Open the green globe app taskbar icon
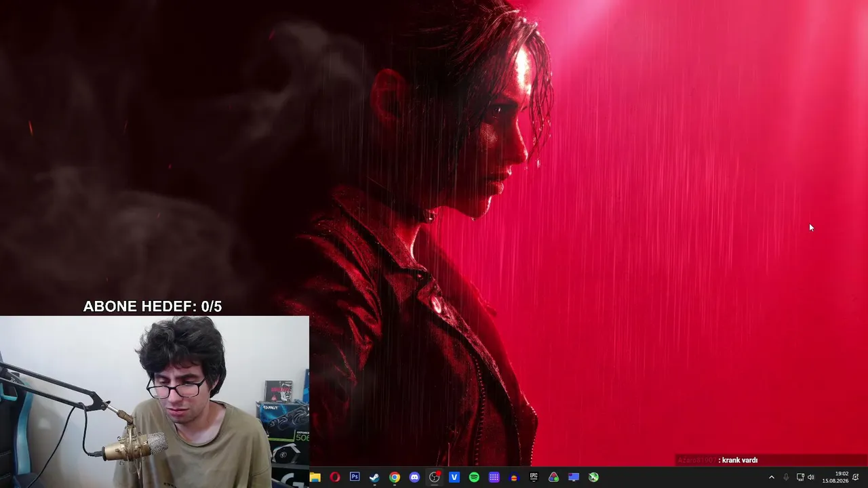This screenshot has height=488, width=868. coord(593,477)
